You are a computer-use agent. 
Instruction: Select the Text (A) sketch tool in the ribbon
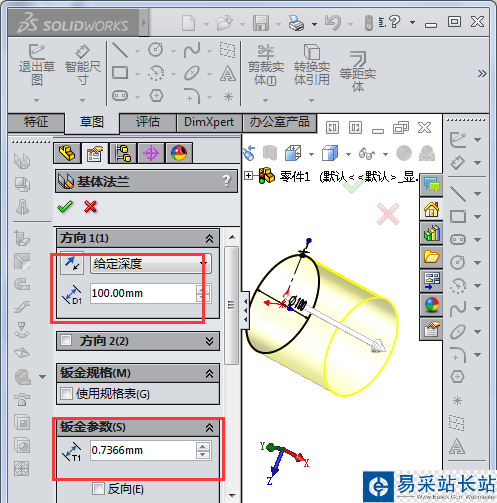point(228,73)
